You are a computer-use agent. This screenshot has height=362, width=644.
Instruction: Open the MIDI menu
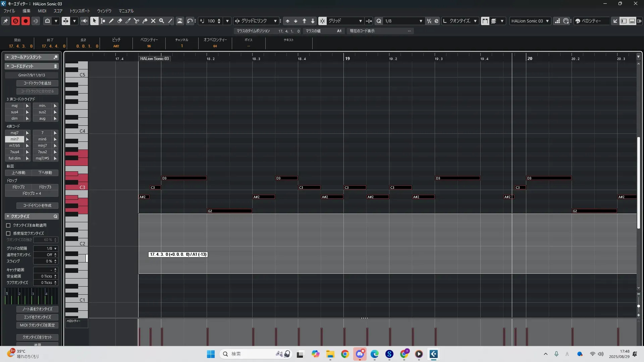[42, 11]
